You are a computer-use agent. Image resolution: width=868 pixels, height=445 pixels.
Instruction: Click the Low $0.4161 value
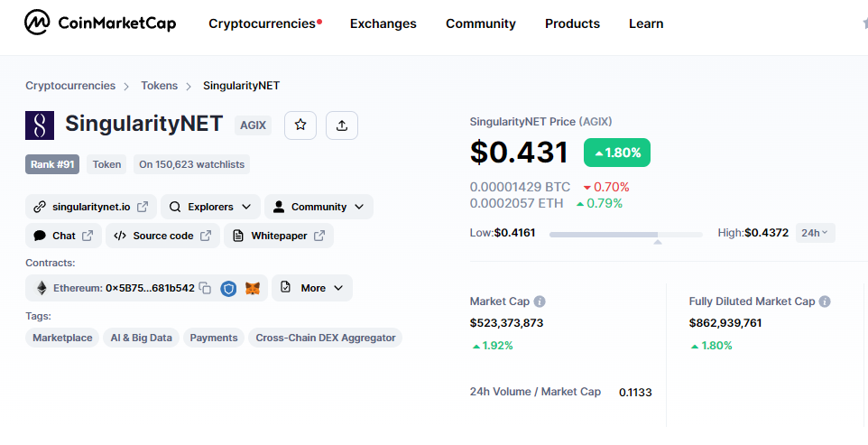[514, 233]
